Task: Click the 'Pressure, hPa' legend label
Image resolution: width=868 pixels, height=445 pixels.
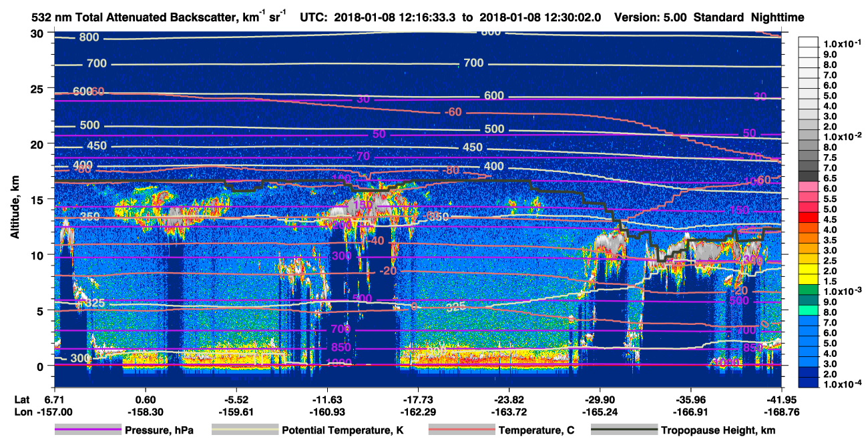Action: (159, 430)
